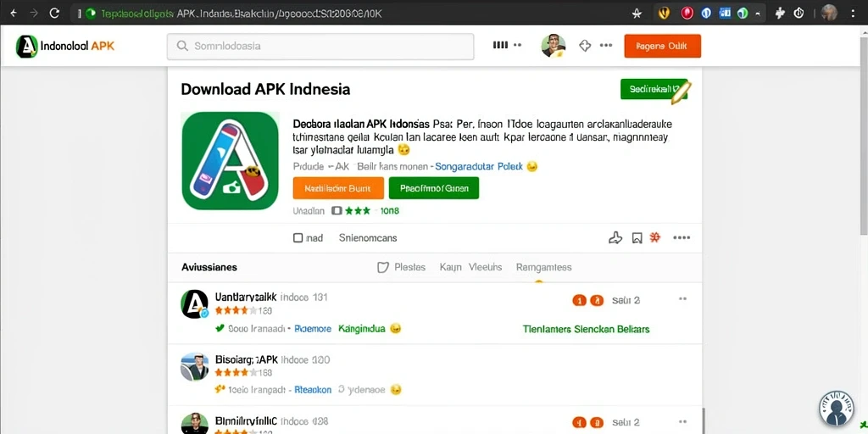Click the red report icon

tap(655, 237)
